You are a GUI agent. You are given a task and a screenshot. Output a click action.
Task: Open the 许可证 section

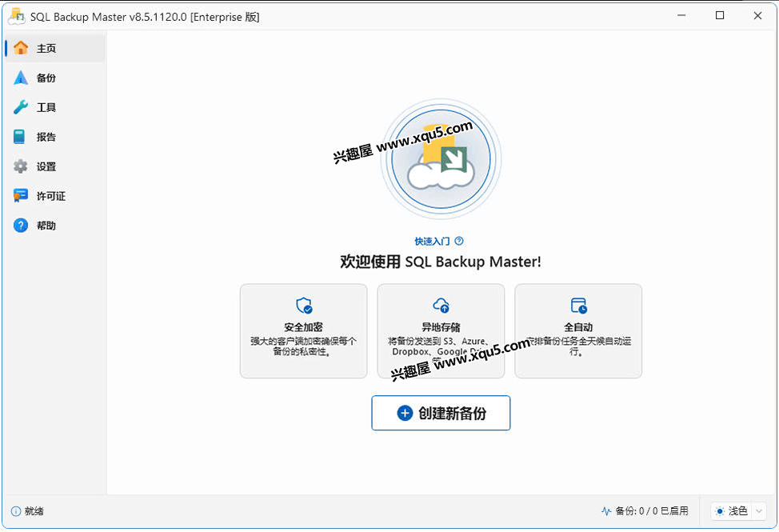tap(55, 196)
